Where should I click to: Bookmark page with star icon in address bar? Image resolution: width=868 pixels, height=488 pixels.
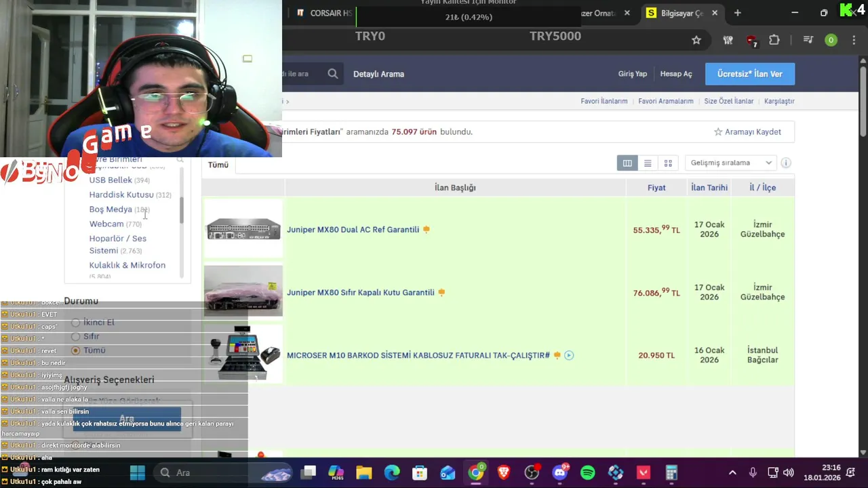(696, 40)
